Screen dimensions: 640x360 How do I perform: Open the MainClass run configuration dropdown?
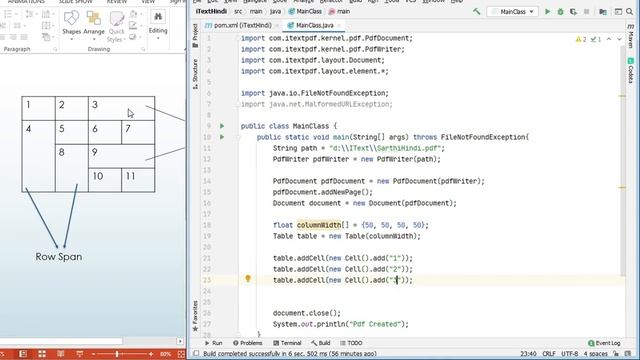tap(513, 12)
